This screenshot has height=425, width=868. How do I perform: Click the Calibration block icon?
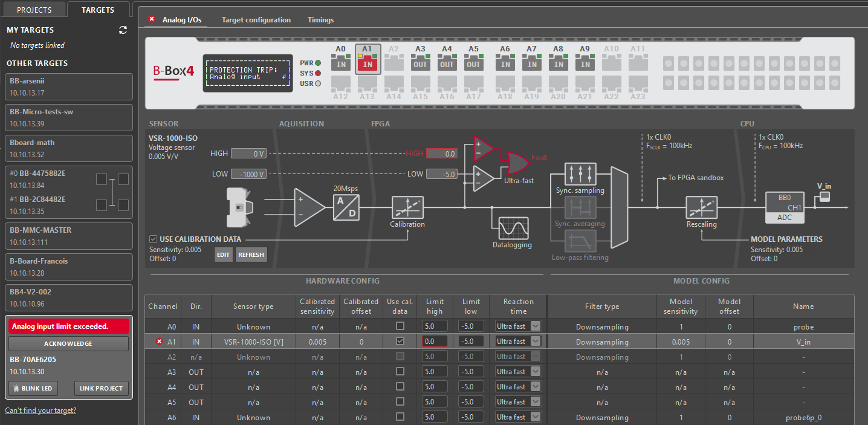(x=407, y=207)
